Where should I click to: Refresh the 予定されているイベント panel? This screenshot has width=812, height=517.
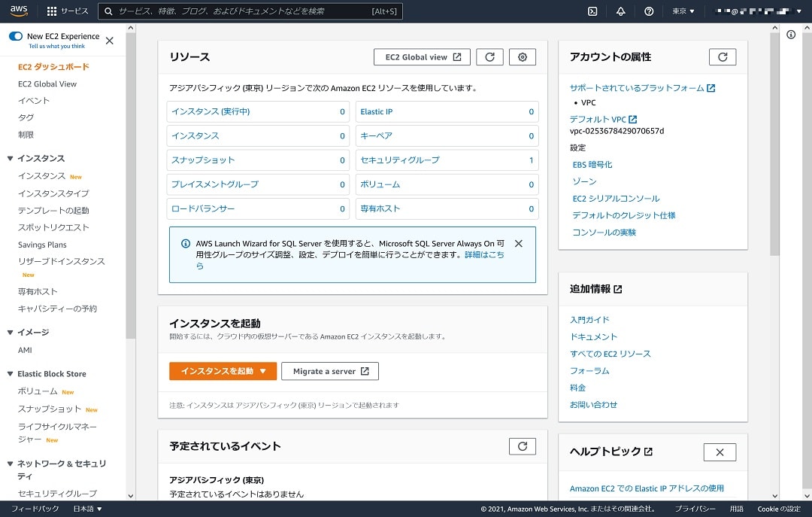[523, 446]
